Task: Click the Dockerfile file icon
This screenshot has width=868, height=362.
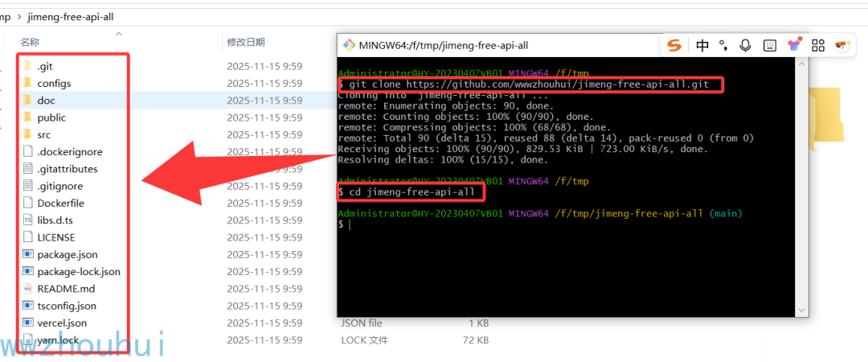Action: click(x=27, y=203)
